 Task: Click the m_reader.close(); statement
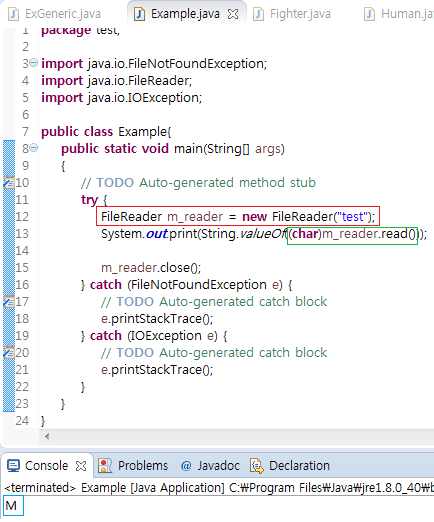pos(151,268)
